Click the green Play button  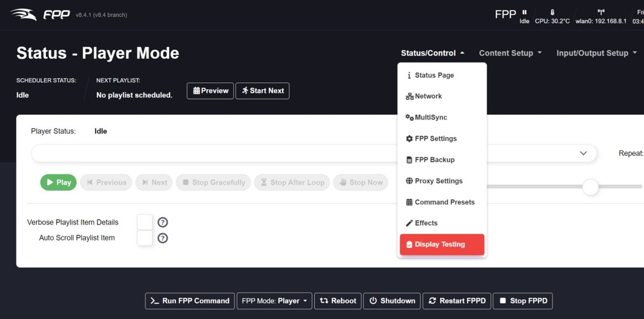58,183
